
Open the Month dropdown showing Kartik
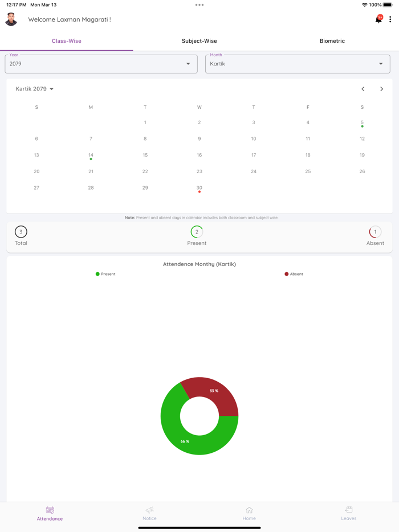(x=298, y=64)
